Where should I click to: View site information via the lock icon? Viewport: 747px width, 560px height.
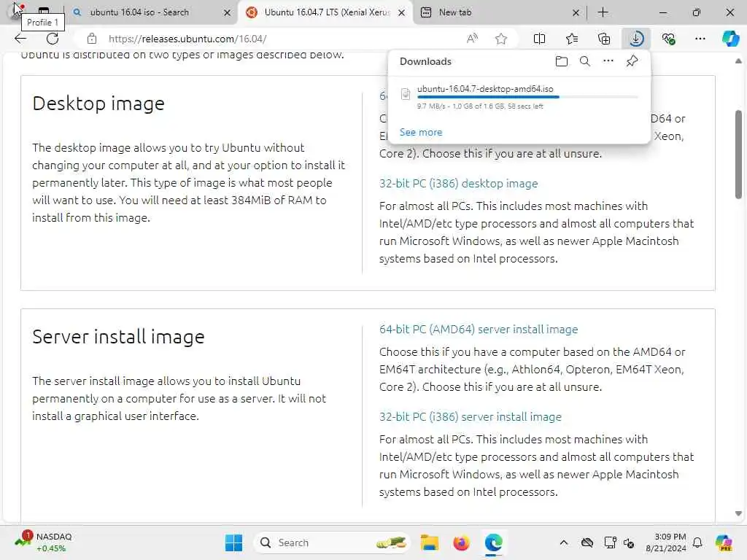click(91, 39)
